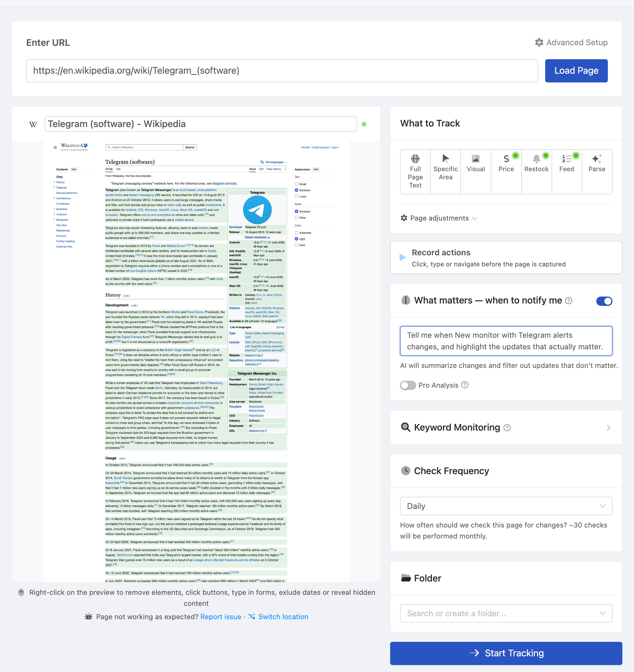Select the Feed list icon
The height and width of the screenshot is (672, 634).
(567, 158)
